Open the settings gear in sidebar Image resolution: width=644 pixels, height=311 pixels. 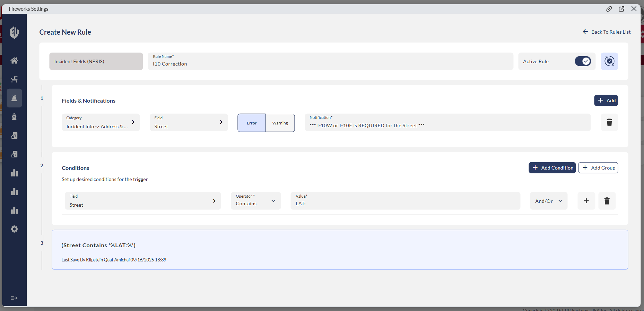click(x=14, y=229)
